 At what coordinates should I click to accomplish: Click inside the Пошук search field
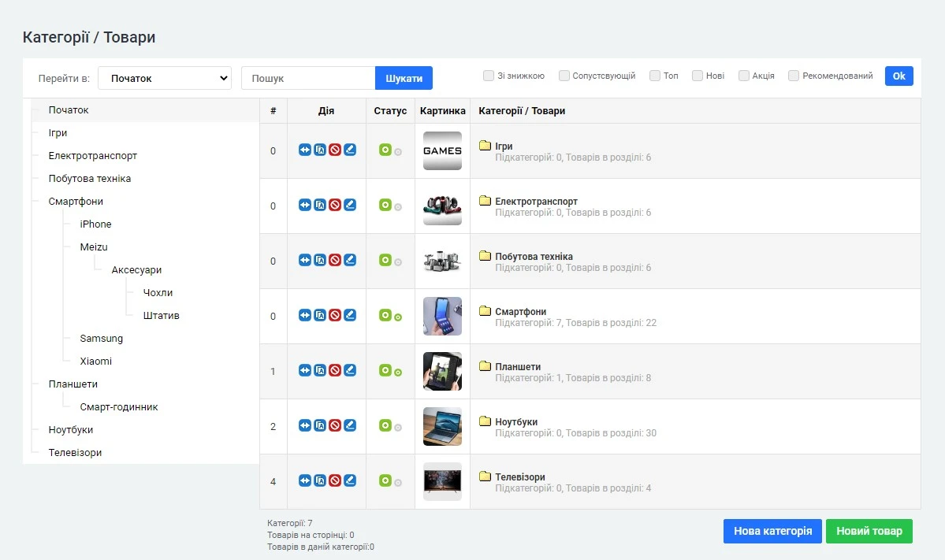(307, 78)
